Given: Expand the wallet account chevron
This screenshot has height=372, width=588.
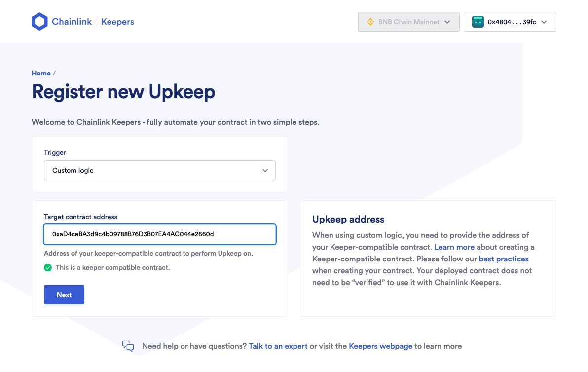Looking at the screenshot, I should tap(544, 22).
